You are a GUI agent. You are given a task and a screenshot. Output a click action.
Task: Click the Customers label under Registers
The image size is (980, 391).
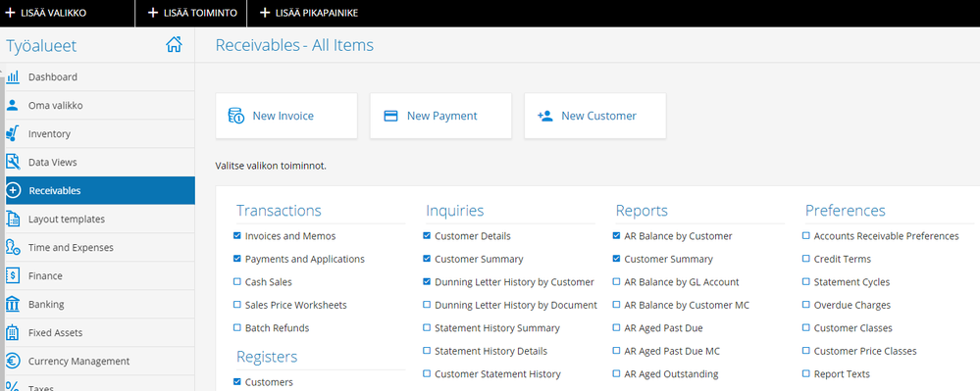(x=269, y=382)
